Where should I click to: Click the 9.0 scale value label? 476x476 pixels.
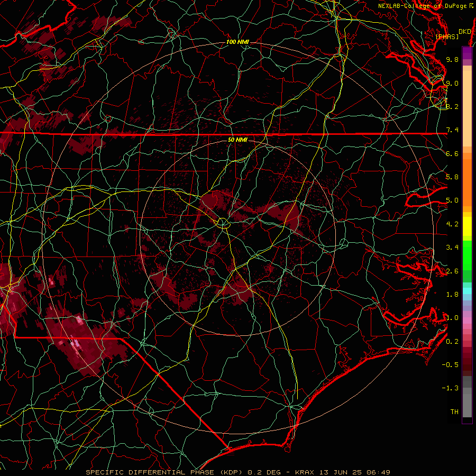click(x=452, y=83)
